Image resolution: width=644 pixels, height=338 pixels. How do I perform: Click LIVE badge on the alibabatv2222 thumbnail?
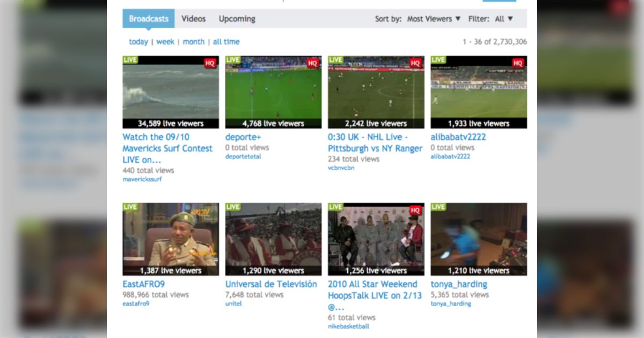pos(438,60)
